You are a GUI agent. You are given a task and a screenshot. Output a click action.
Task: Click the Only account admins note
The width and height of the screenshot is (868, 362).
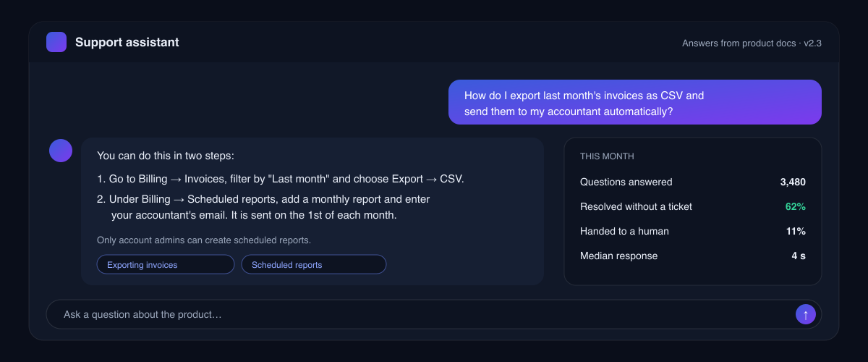pos(204,240)
